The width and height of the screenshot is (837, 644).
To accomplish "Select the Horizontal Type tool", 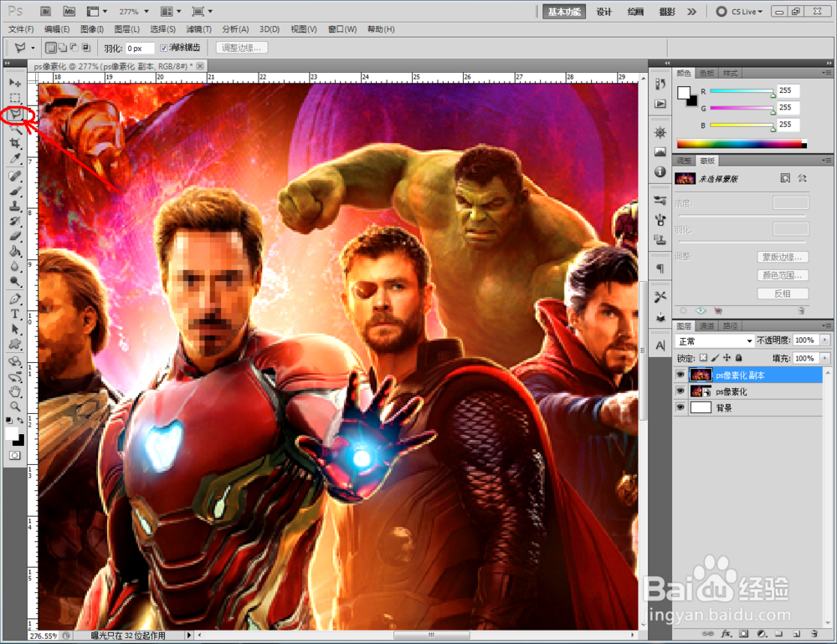I will [15, 314].
